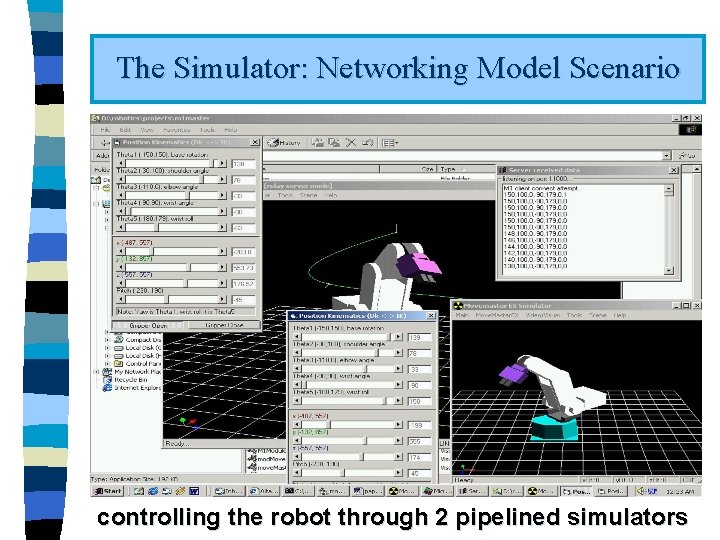Click the volume speaker icon in system tray
Viewport: 720px width, 540px height.
point(642,491)
